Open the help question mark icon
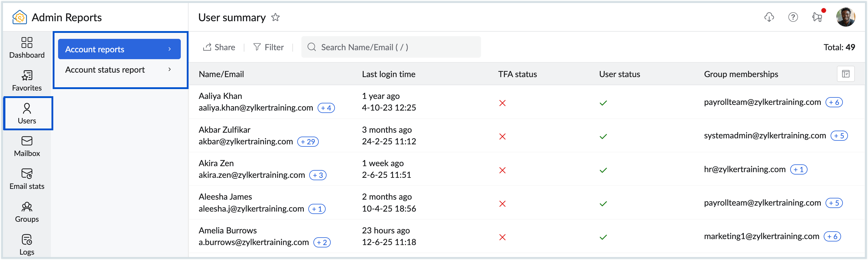This screenshot has width=868, height=260. point(793,17)
